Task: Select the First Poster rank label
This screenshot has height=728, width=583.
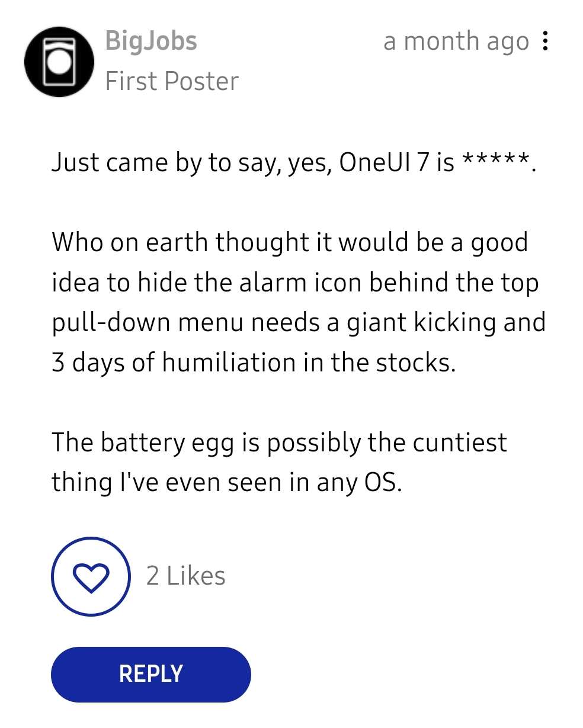Action: [x=172, y=81]
